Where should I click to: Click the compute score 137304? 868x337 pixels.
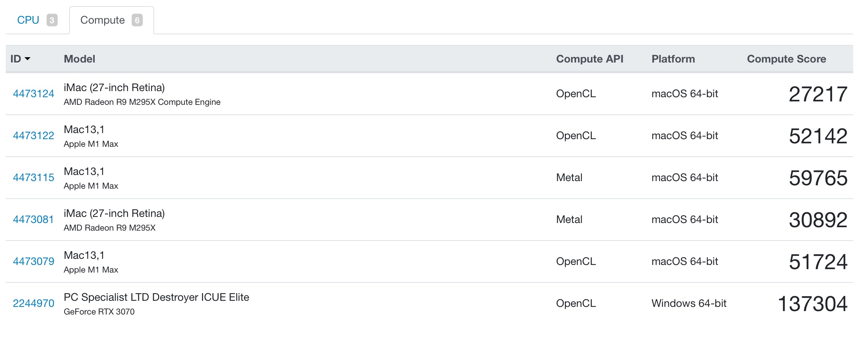813,304
